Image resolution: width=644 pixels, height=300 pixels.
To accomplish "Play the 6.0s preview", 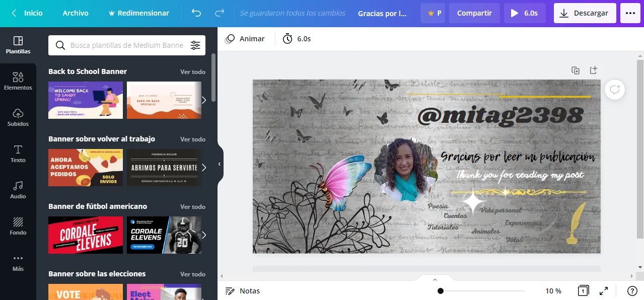I will (524, 13).
